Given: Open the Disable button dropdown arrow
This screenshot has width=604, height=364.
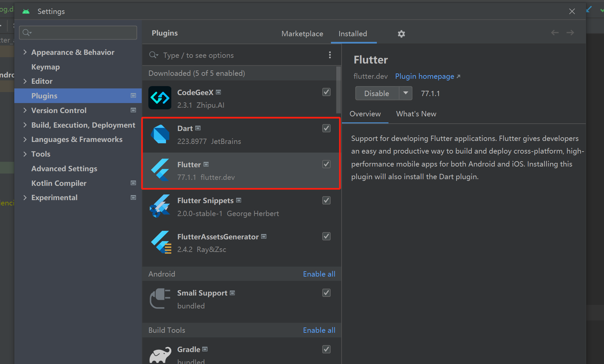Looking at the screenshot, I should (405, 93).
